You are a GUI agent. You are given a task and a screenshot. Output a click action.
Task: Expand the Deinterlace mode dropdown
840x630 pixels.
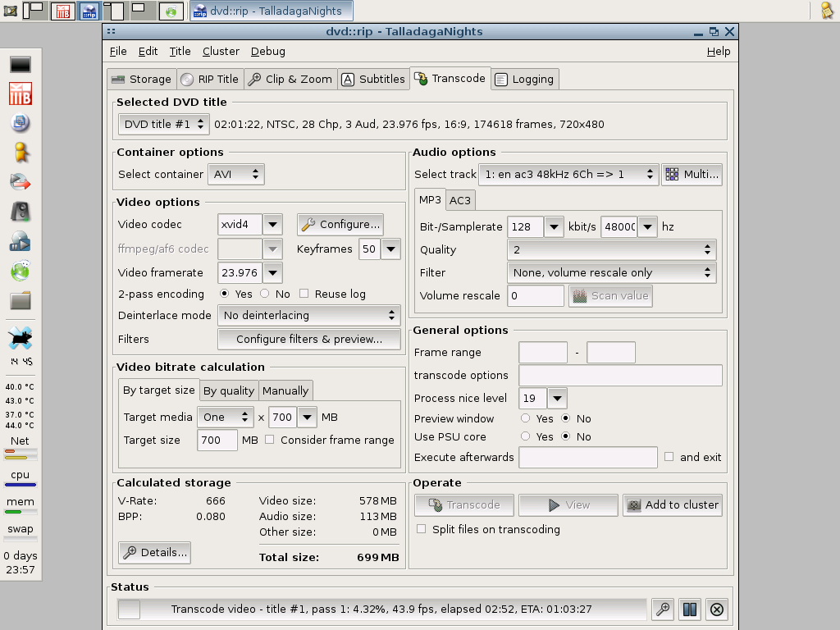[308, 315]
